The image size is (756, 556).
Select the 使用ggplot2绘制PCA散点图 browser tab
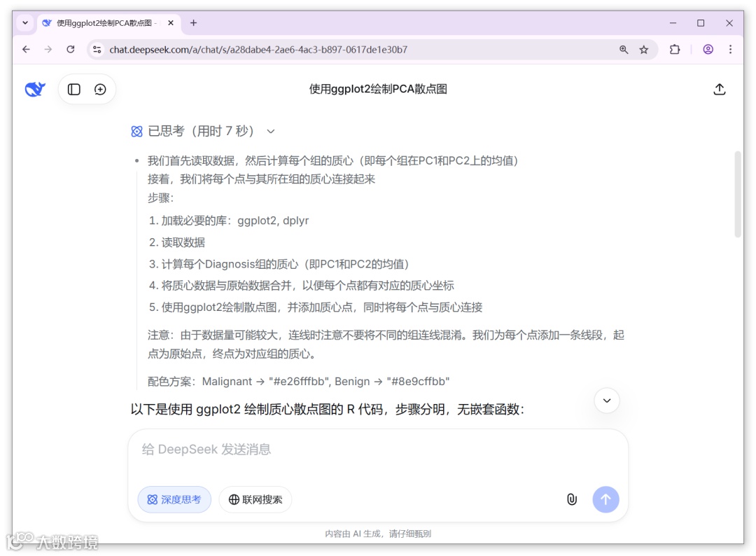(x=108, y=22)
